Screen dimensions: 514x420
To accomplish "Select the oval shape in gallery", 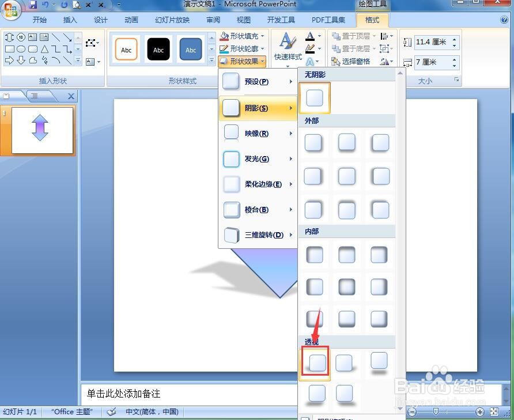I will pos(21,49).
